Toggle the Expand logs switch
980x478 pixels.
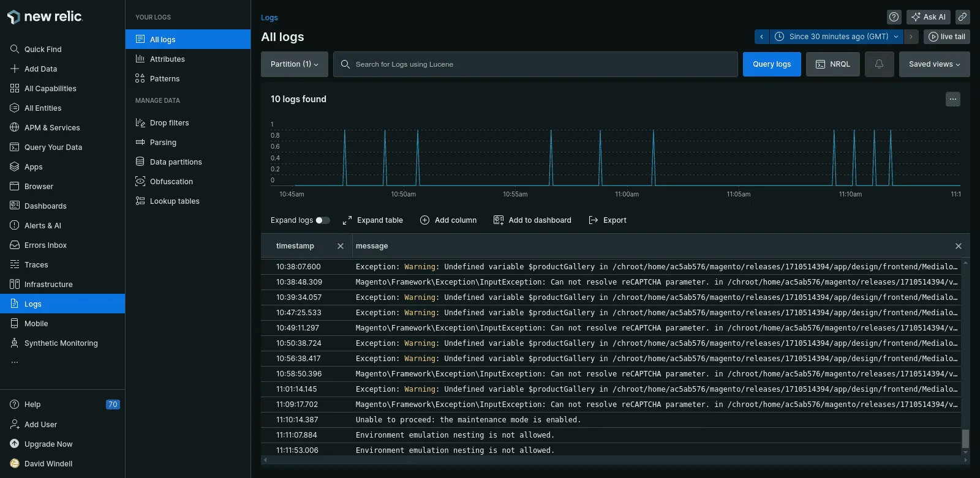click(323, 220)
